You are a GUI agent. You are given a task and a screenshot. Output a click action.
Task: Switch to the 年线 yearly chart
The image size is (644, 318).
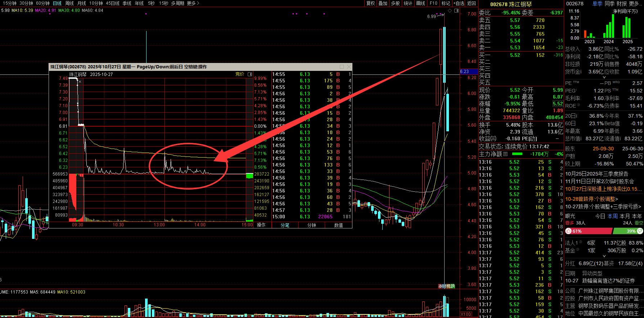tap(139, 3)
